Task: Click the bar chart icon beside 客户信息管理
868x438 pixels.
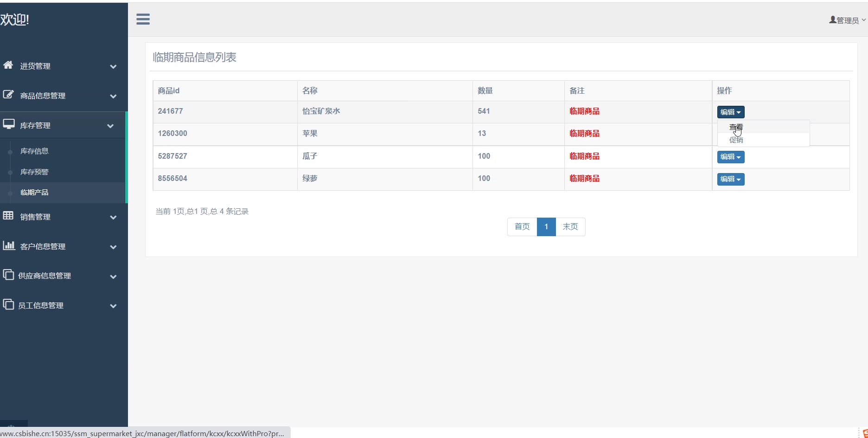Action: (8, 245)
